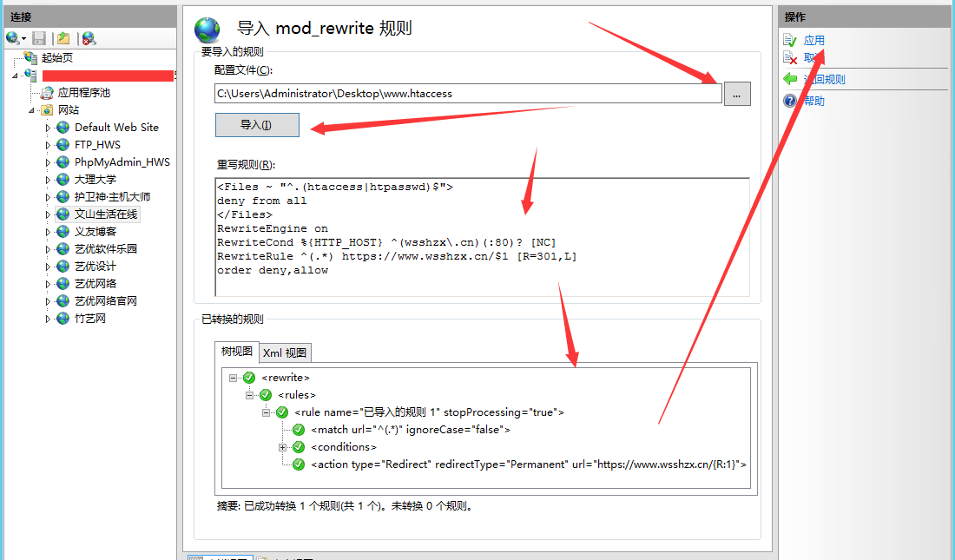Switch to the Xml 视图 tab

284,352
